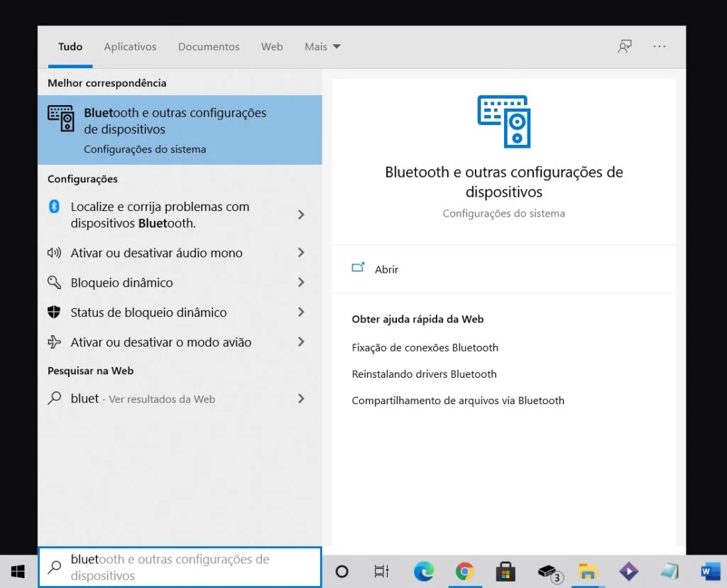The image size is (727, 588).
Task: Switch to the Web tab
Action: tap(272, 46)
